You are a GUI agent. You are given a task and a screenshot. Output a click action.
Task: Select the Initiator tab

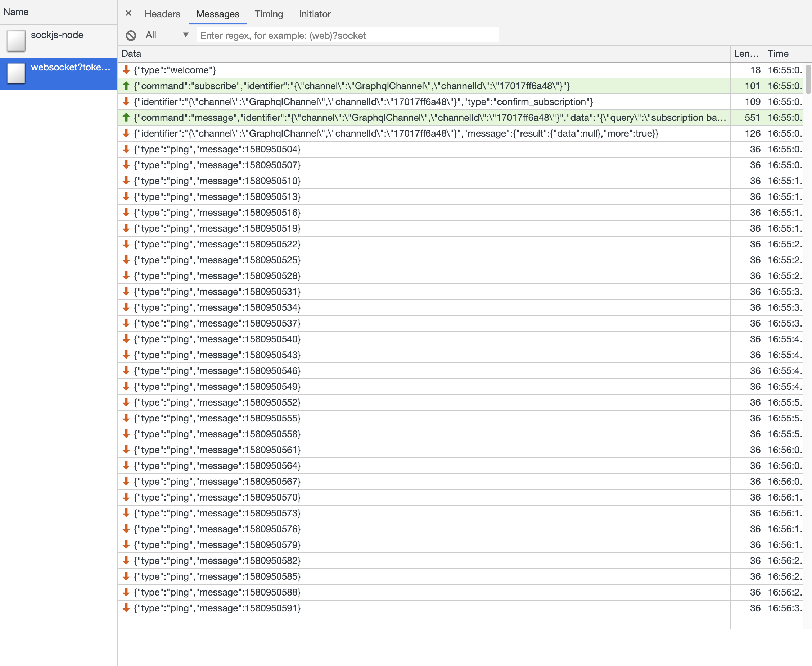[315, 14]
